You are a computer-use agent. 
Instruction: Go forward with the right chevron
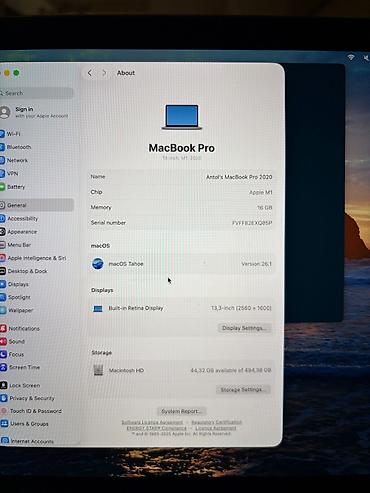click(104, 73)
